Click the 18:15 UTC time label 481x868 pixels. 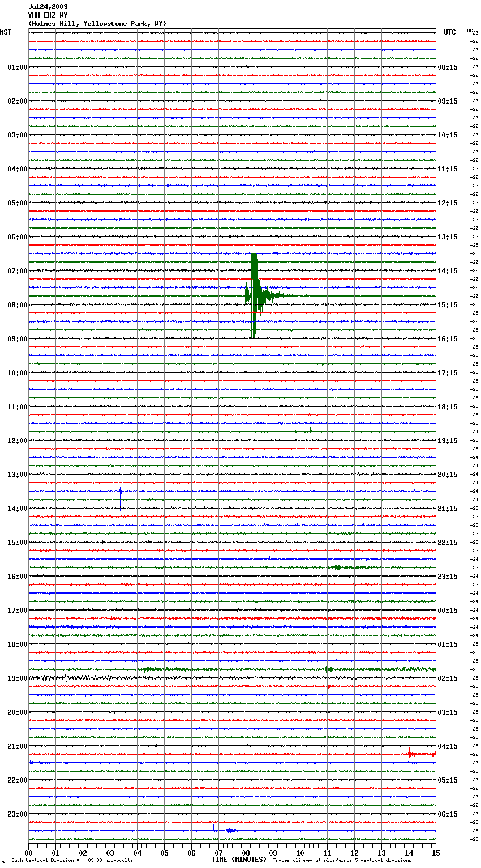(448, 406)
